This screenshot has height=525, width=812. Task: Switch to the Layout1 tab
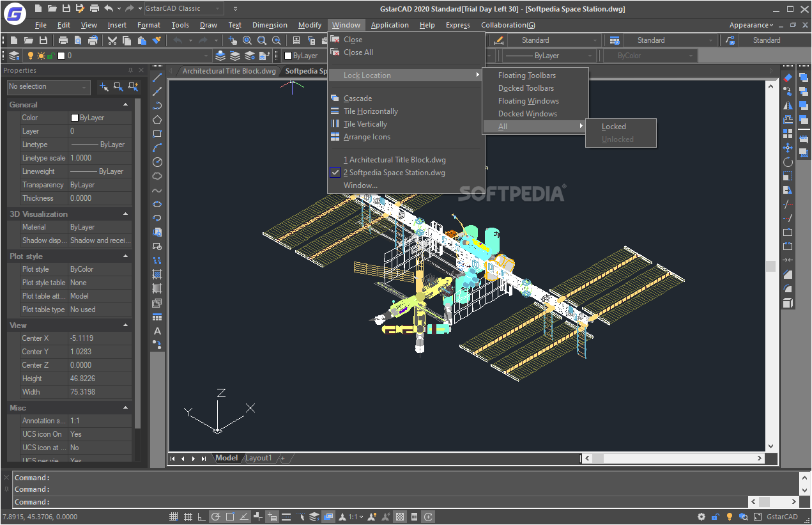pos(259,458)
